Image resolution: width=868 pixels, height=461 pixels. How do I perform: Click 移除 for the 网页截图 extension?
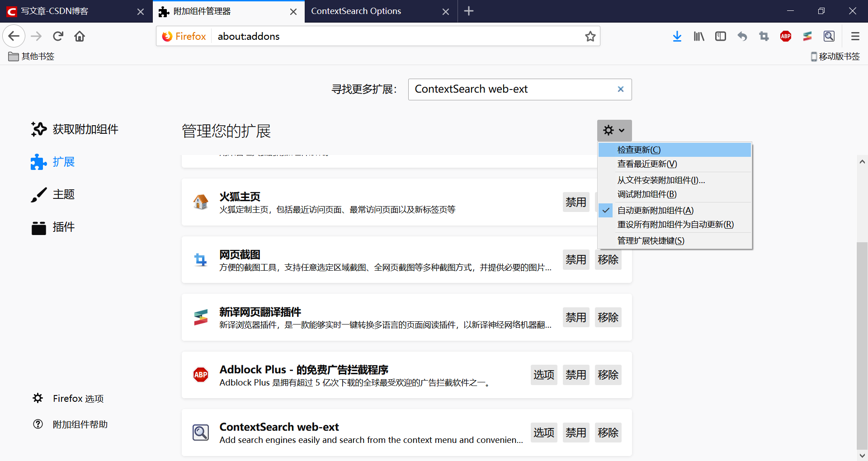608,259
